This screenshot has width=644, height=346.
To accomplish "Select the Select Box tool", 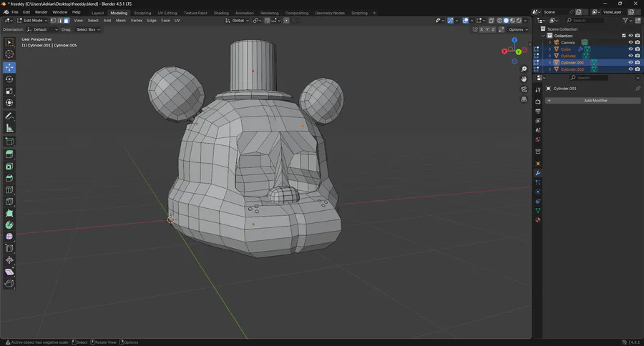I will click(9, 42).
